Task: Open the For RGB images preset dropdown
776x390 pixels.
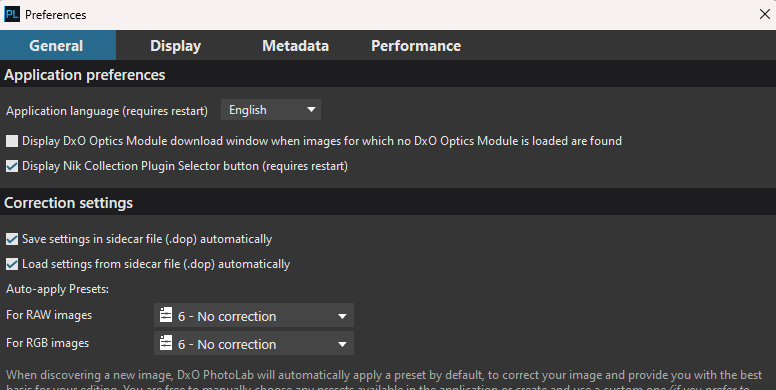Action: 254,343
